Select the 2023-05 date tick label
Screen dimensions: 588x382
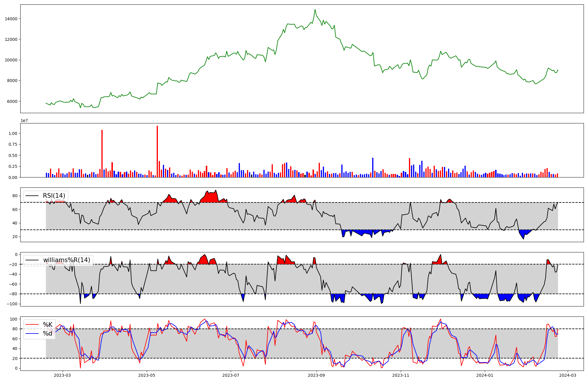pyautogui.click(x=147, y=375)
